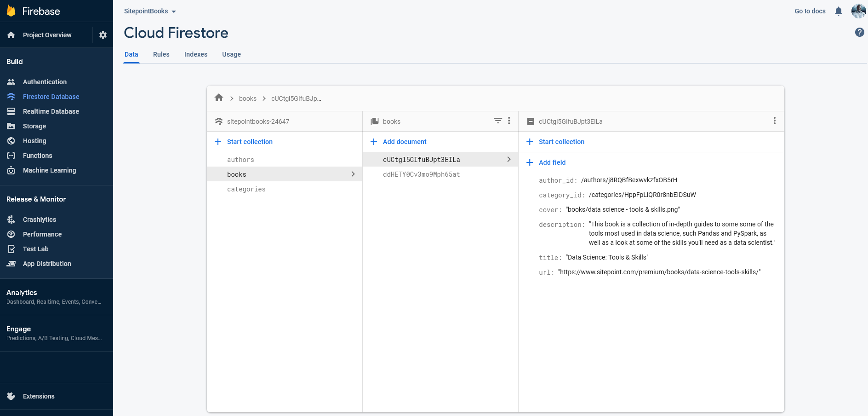The width and height of the screenshot is (868, 416).
Task: Select document ddHETY0Cv3mo9Mph65at
Action: tap(421, 174)
